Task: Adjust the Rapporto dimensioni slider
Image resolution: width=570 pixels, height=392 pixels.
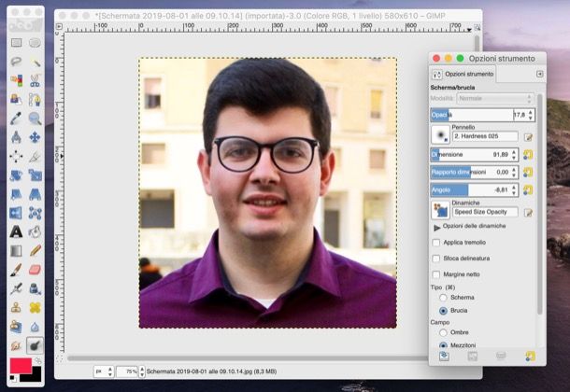Action: [x=475, y=172]
